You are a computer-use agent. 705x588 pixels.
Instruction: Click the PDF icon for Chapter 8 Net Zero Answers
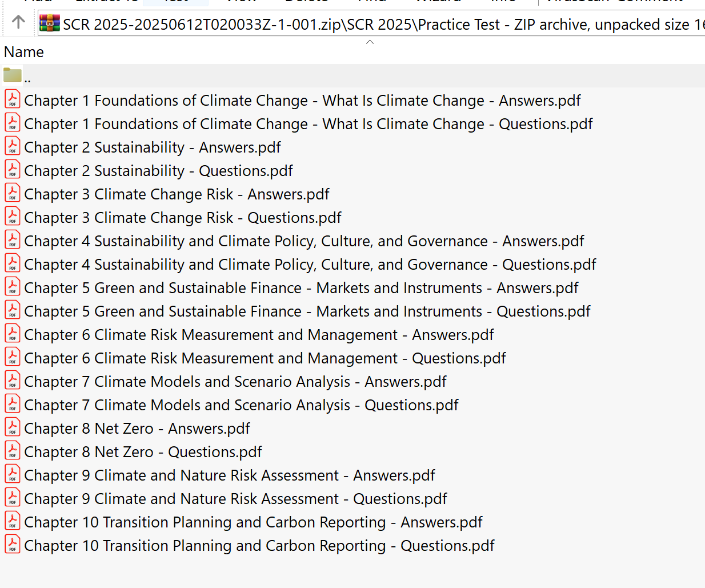coord(13,427)
